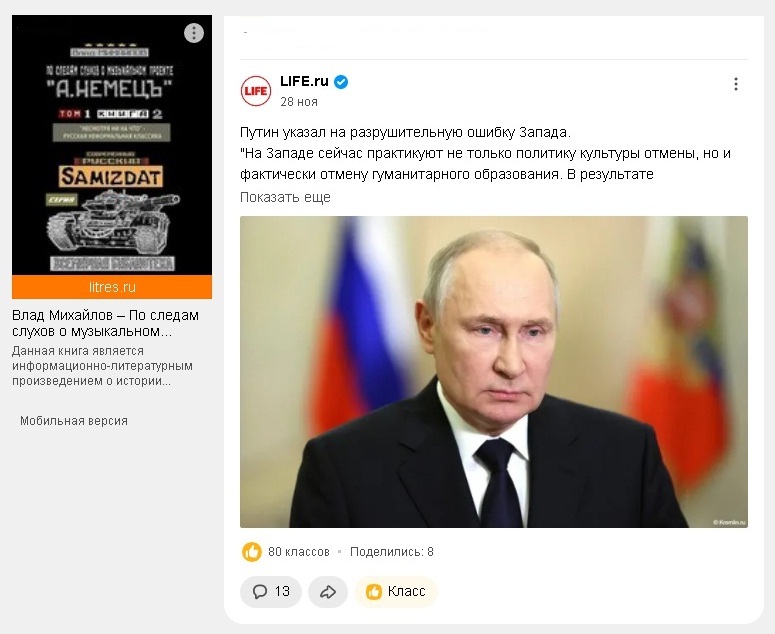Click the blue verified badge next to LIFE.ru

point(341,82)
